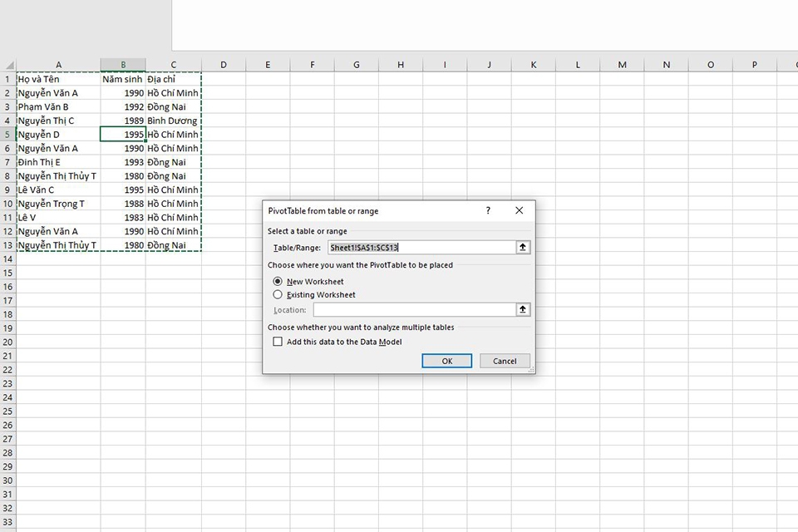Click the active cell with 1995 in row 5
The image size is (798, 532).
point(123,135)
